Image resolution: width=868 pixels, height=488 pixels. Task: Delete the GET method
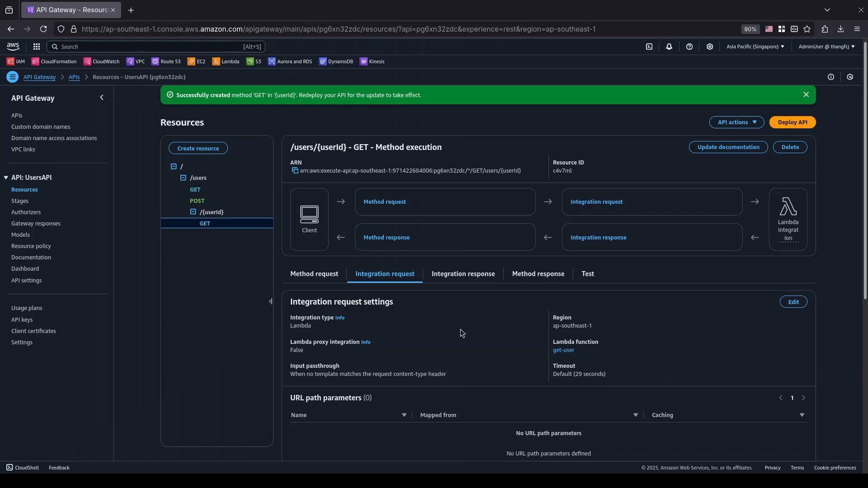(790, 147)
